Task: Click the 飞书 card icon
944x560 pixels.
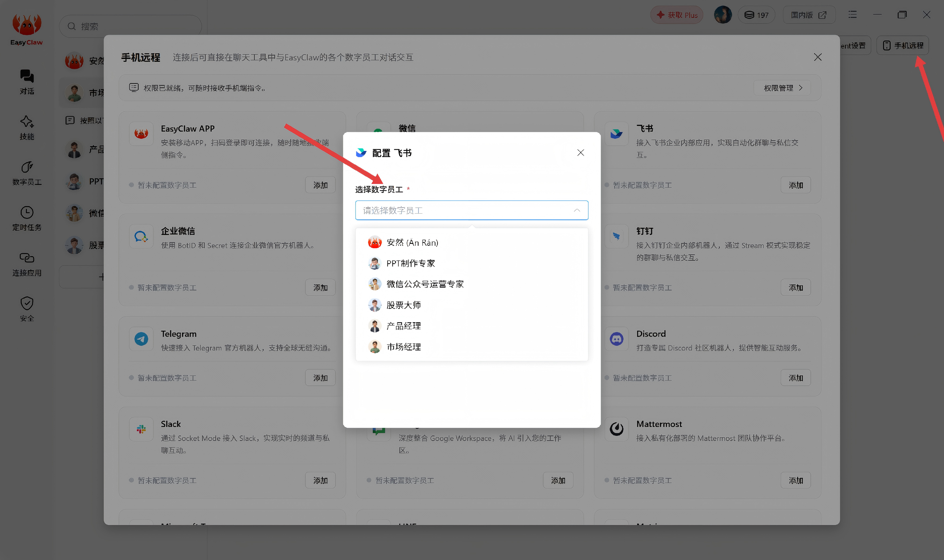Action: [617, 134]
